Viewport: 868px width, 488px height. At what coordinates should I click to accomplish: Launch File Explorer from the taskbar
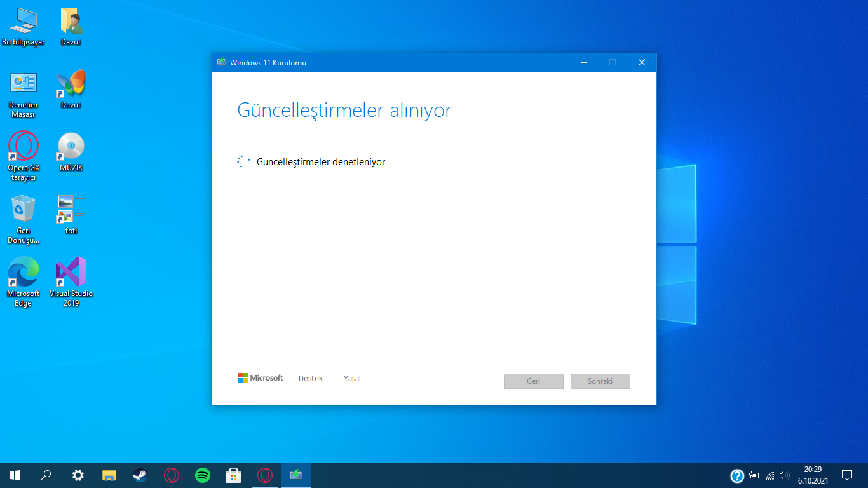click(109, 475)
